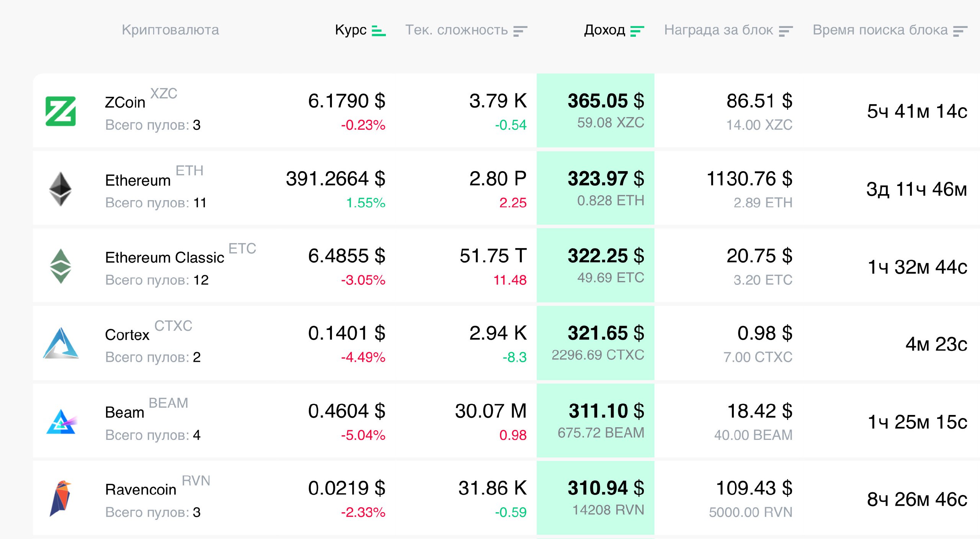980x539 pixels.
Task: Open the Ethereum Classic coin link
Action: [165, 258]
